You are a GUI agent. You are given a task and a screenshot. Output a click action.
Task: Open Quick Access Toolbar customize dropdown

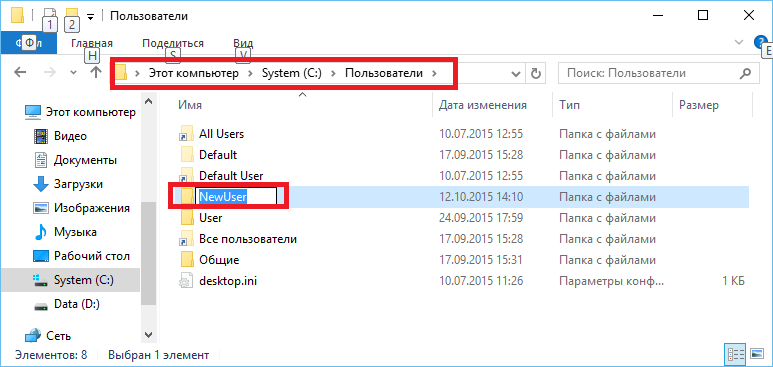90,16
